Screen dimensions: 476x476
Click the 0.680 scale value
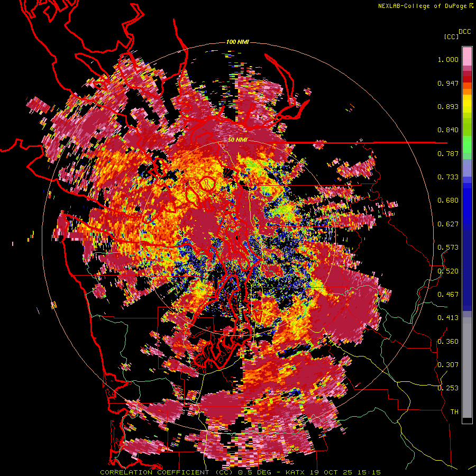[x=448, y=200]
